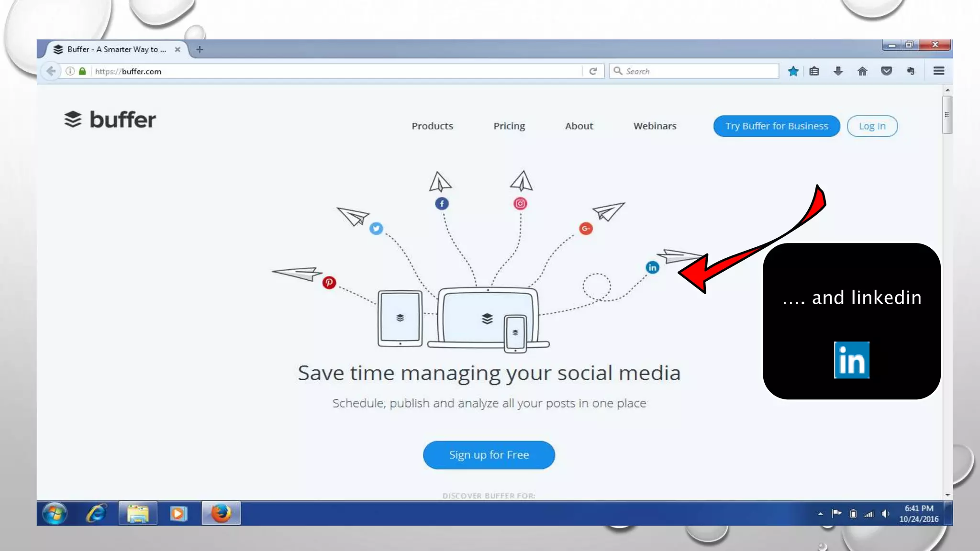This screenshot has height=551, width=980.
Task: Click the Twitter icon in illustration
Action: point(376,229)
